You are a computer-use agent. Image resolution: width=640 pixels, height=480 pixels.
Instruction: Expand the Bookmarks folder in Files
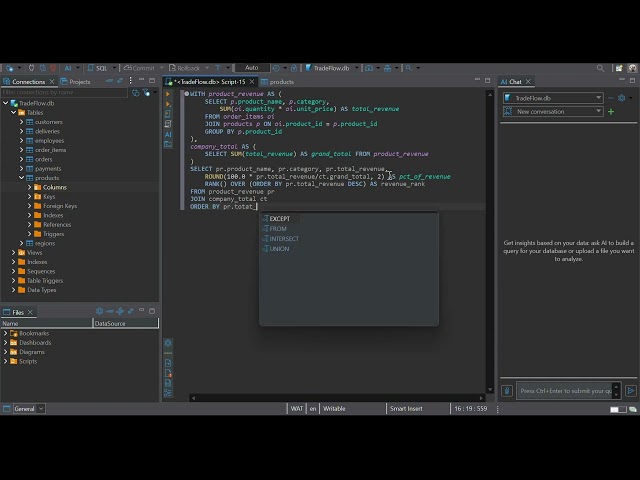(x=5, y=333)
